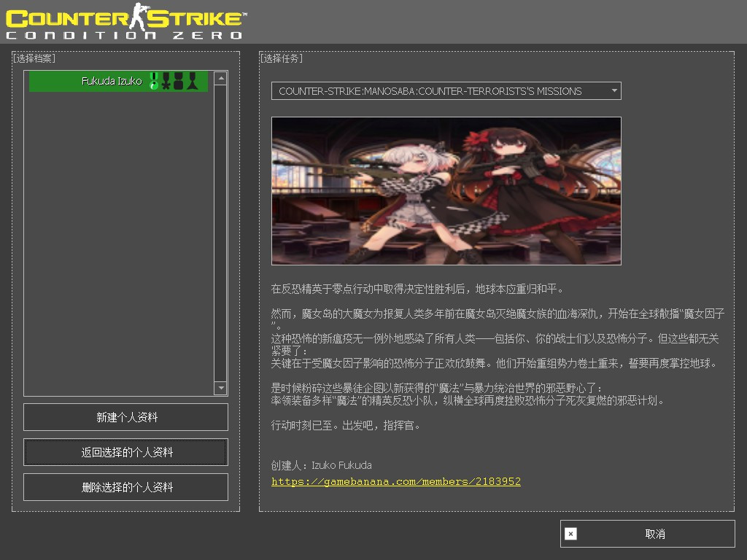
Task: Click the X icon on the cancel button
Action: (570, 534)
